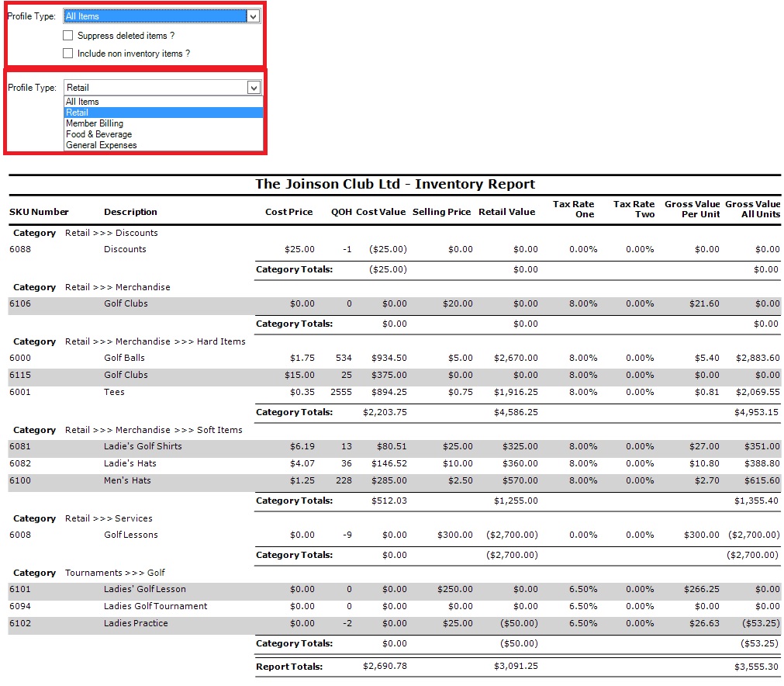Enable the Suppress deleted items checkbox
This screenshot has height=686, width=784.
tap(68, 36)
